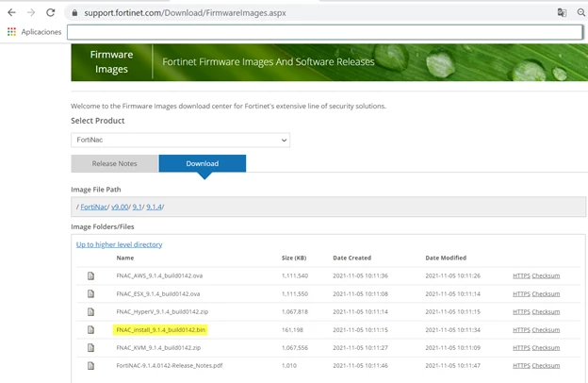
Task: Download FNAC_KVM zip via HTTPS link
Action: pyautogui.click(x=521, y=348)
